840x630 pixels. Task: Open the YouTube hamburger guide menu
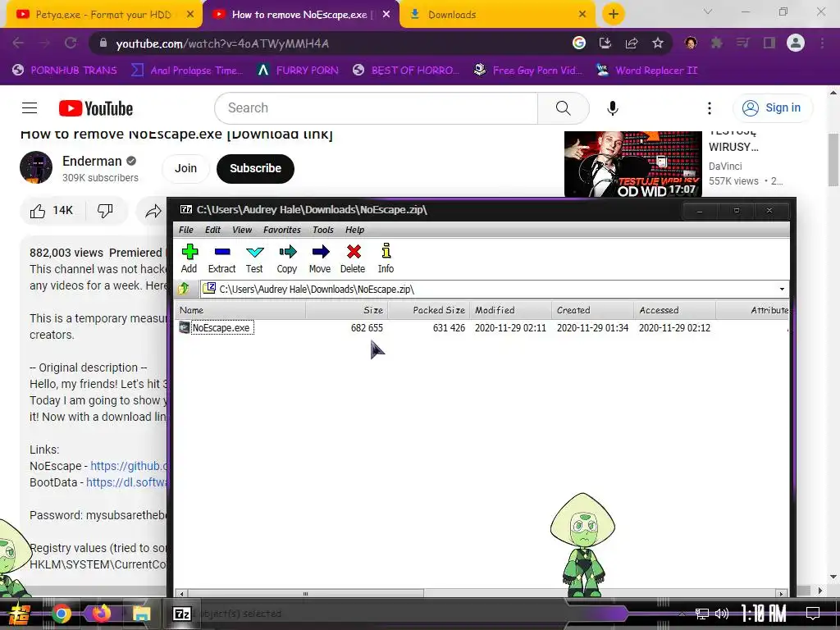[30, 108]
